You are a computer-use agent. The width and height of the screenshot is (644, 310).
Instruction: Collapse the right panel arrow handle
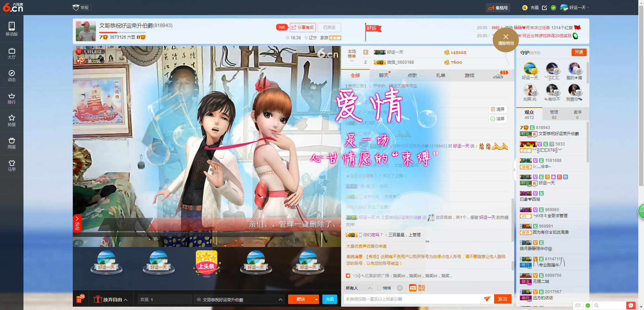[x=515, y=170]
